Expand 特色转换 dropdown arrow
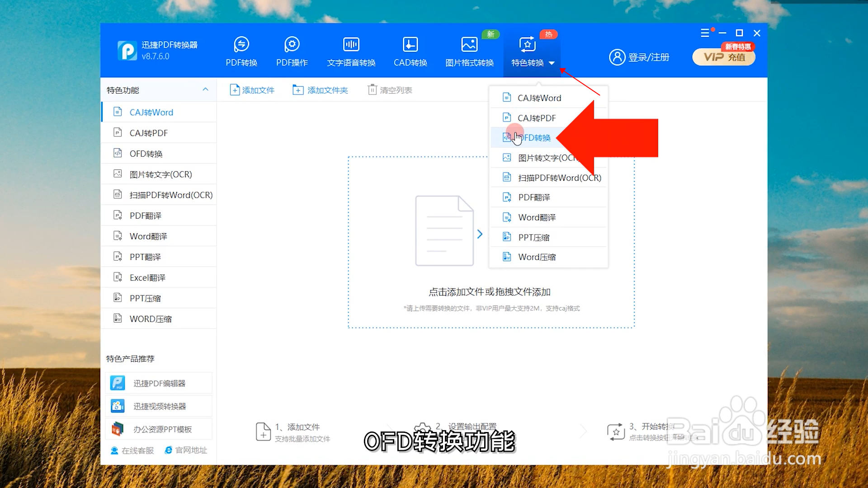The width and height of the screenshot is (868, 488). click(x=552, y=63)
